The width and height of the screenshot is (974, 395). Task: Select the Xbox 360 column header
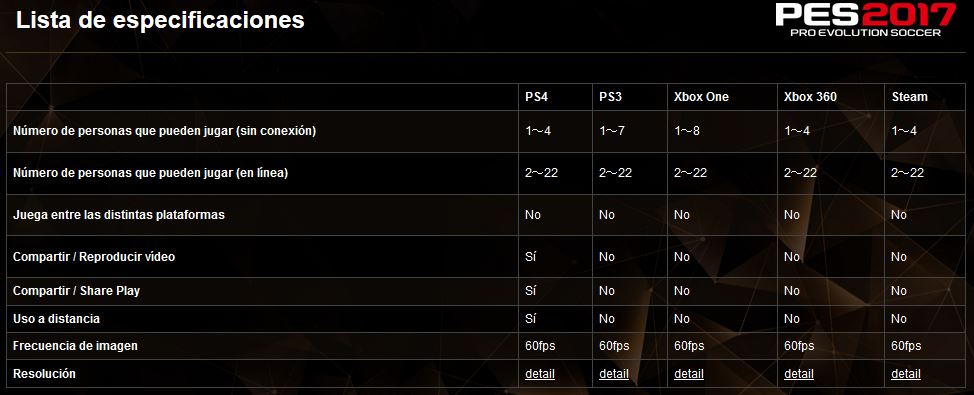pos(810,97)
